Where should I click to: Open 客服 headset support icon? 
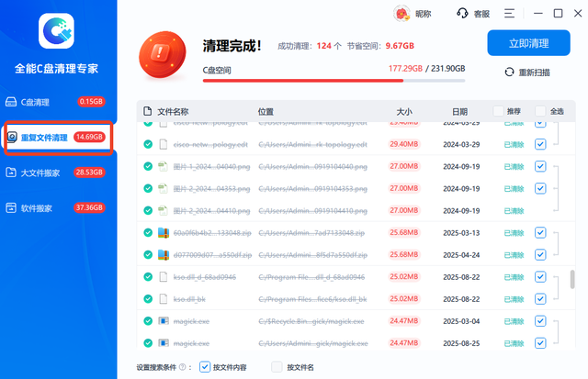click(x=462, y=14)
